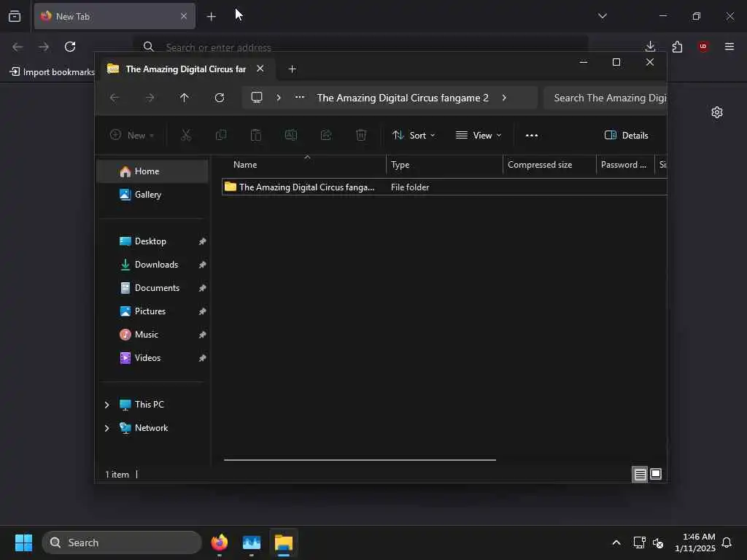Reload the page in Firefox
This screenshot has height=560, width=747.
click(x=70, y=47)
